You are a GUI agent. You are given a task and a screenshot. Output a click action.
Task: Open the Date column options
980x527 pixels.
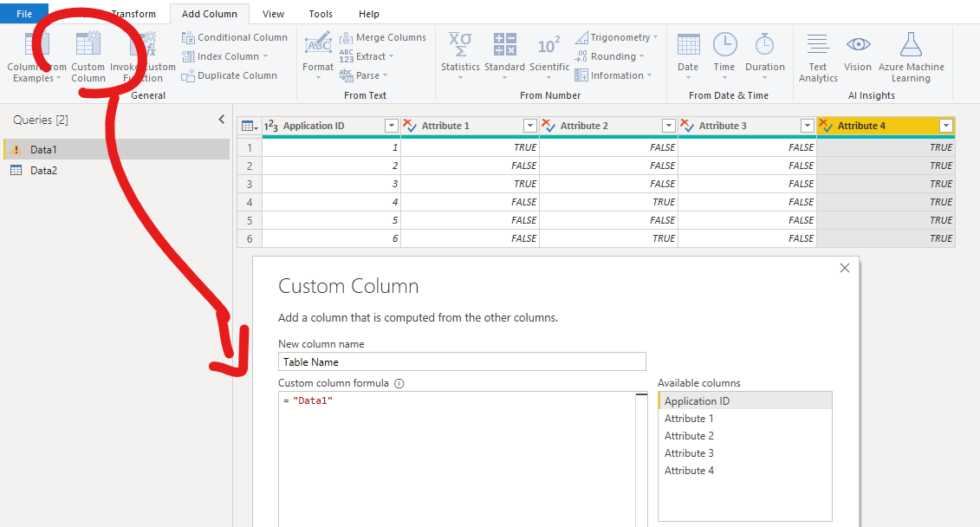688,57
